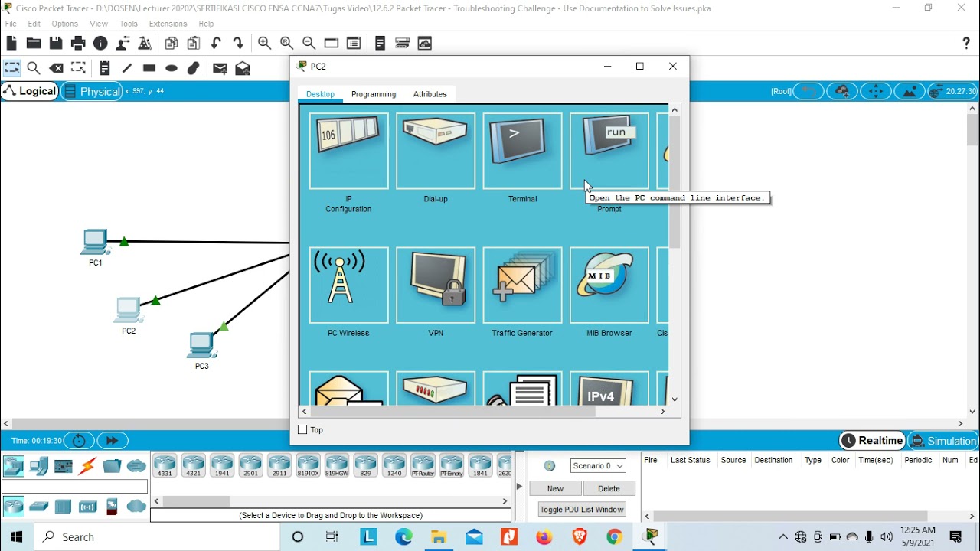Open IP Configuration in PC2 desktop
The height and width of the screenshot is (551, 980).
pos(348,151)
